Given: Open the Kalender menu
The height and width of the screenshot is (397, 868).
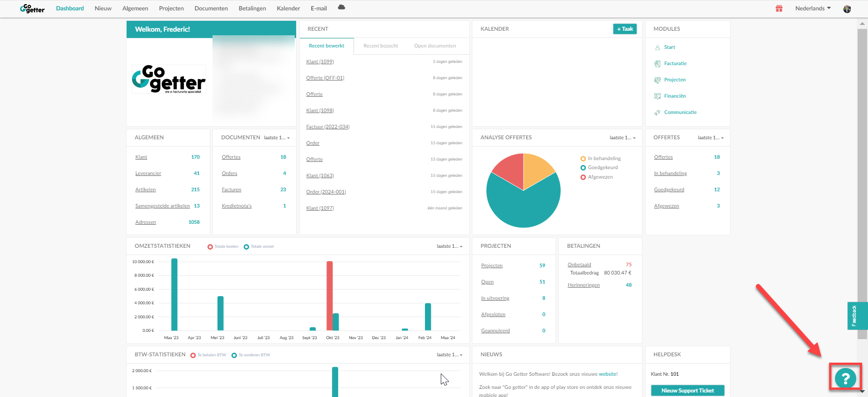Looking at the screenshot, I should (x=288, y=8).
